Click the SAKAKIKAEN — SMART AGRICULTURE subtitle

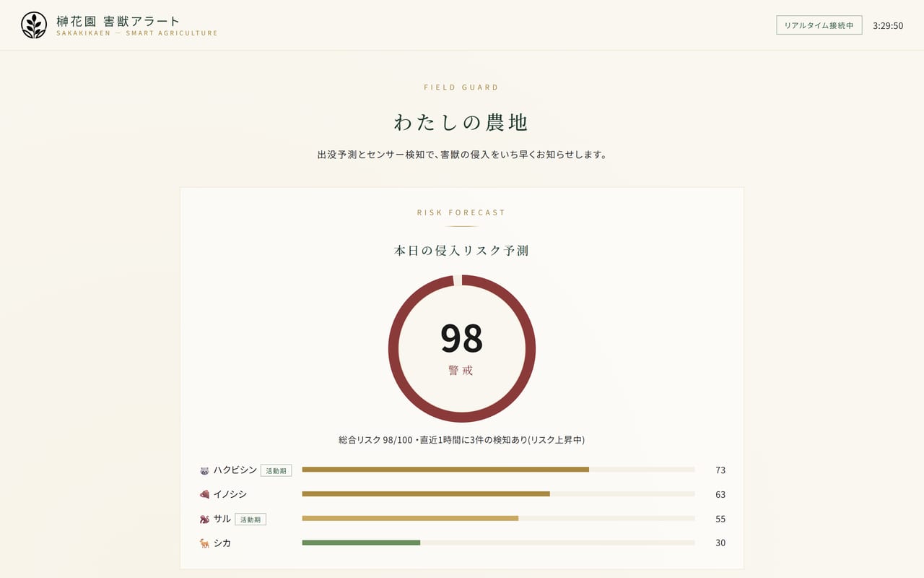pos(137,33)
